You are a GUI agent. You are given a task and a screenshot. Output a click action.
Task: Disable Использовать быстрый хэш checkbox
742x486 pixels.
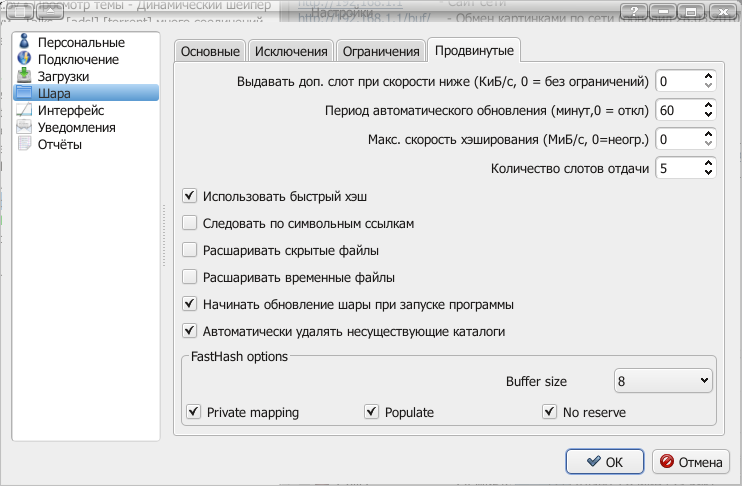(x=190, y=197)
